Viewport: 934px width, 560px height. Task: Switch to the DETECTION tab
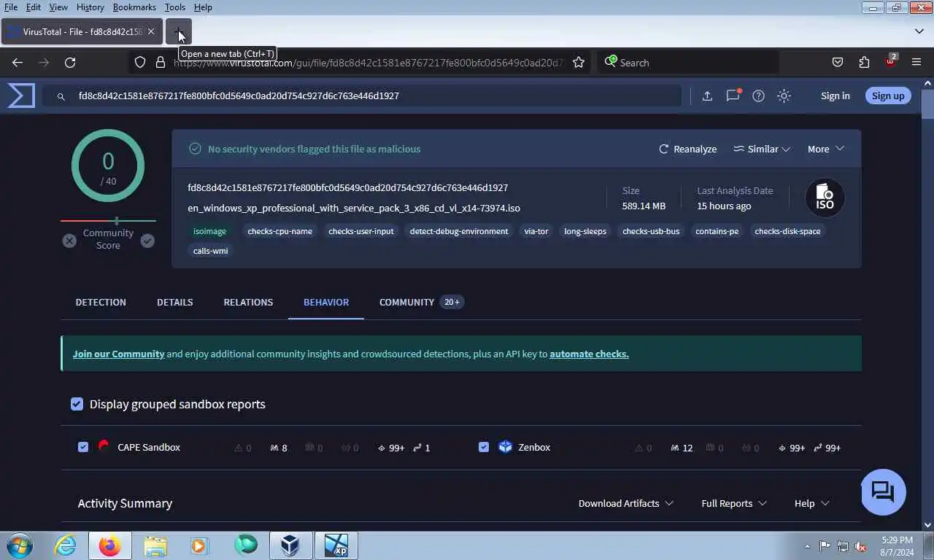pyautogui.click(x=101, y=302)
